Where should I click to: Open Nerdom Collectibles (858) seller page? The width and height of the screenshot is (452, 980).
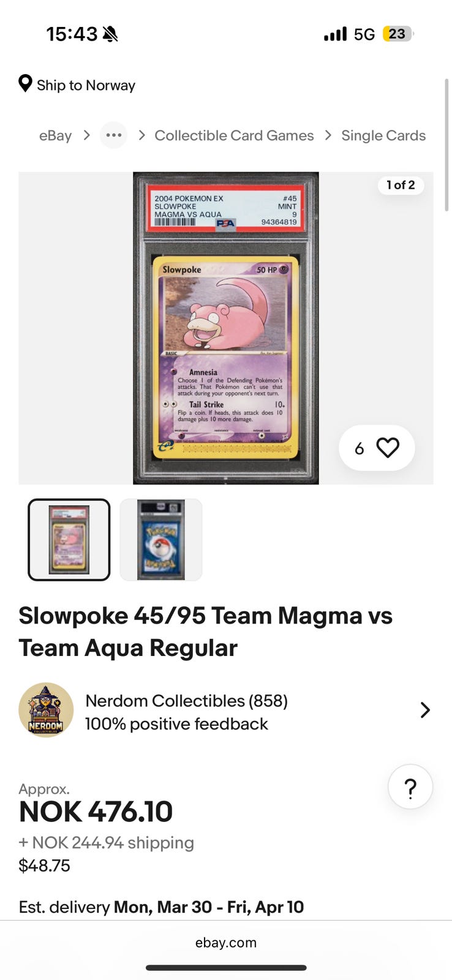187,701
